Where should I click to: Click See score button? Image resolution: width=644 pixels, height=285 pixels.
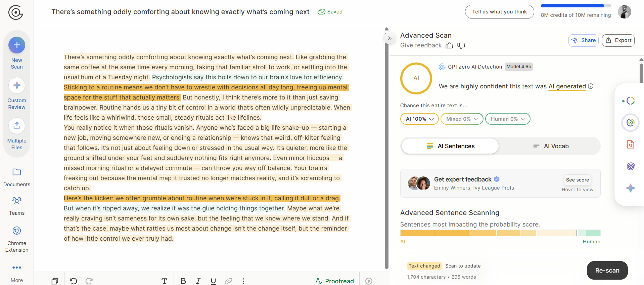click(577, 180)
